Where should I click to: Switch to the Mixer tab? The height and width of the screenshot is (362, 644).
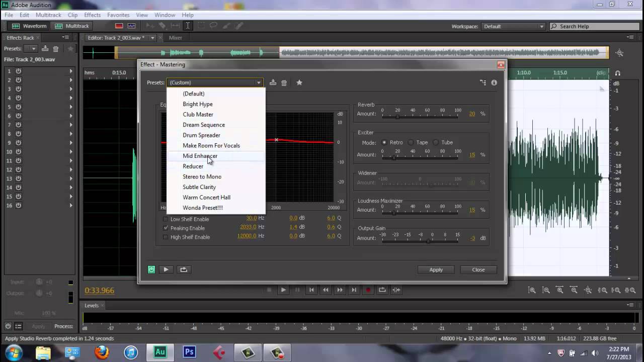pos(176,38)
